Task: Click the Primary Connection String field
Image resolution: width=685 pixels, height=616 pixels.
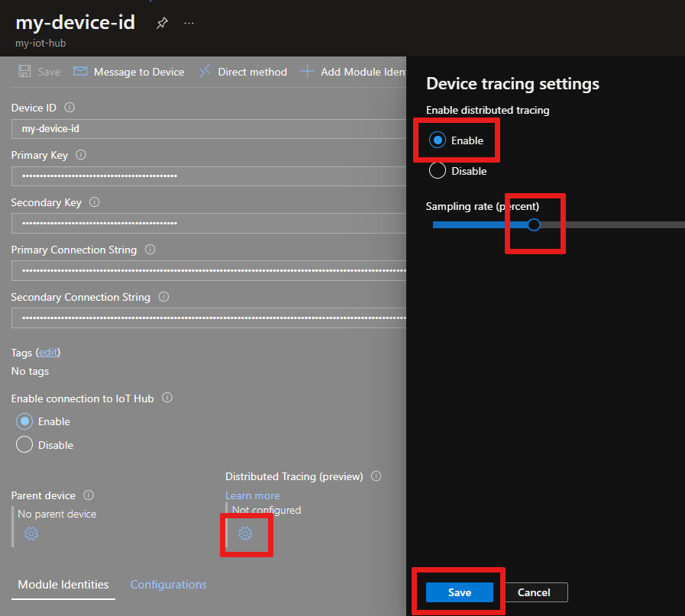Action: coord(206,270)
